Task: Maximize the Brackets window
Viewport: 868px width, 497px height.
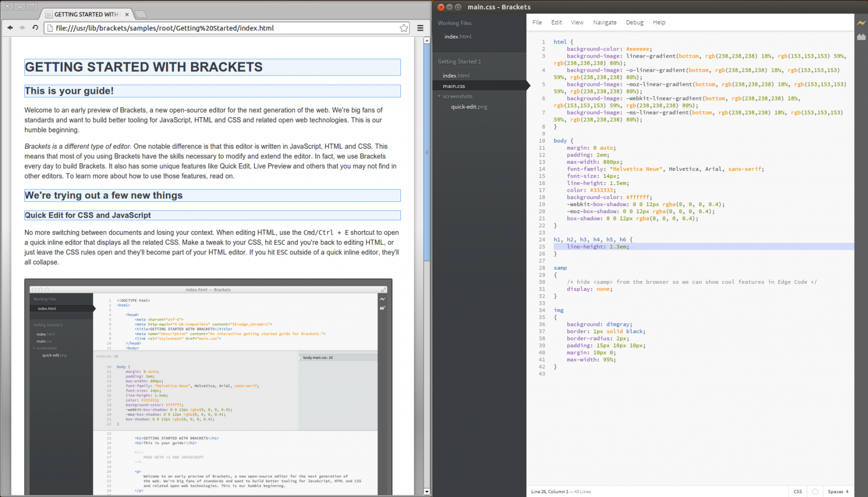Action: [x=458, y=7]
